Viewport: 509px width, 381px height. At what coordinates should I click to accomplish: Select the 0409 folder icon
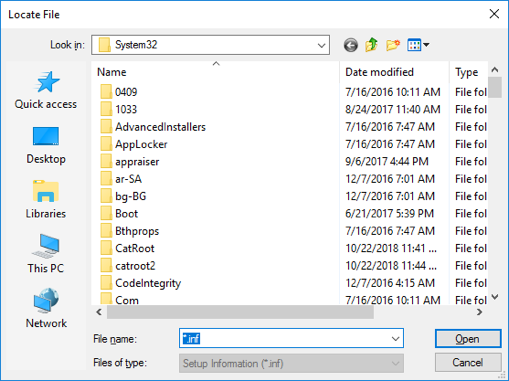106,92
